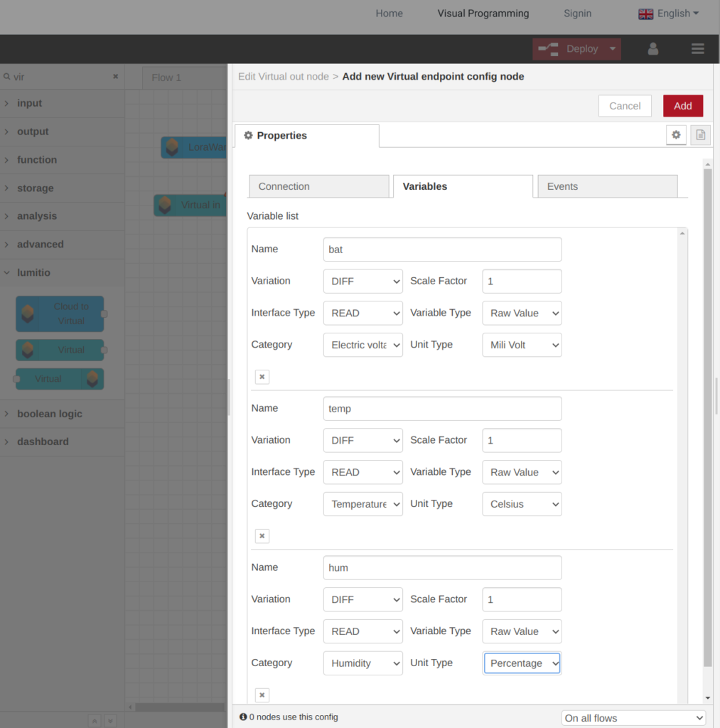Screen dimensions: 720x728
Task: Open node description document icon
Action: click(x=701, y=135)
